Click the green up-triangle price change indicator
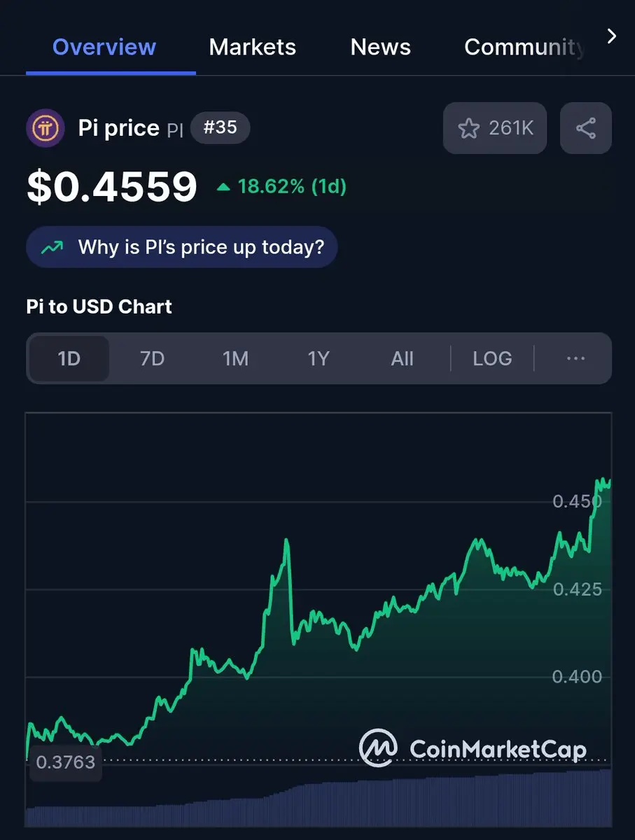This screenshot has height=840, width=635. coord(223,187)
